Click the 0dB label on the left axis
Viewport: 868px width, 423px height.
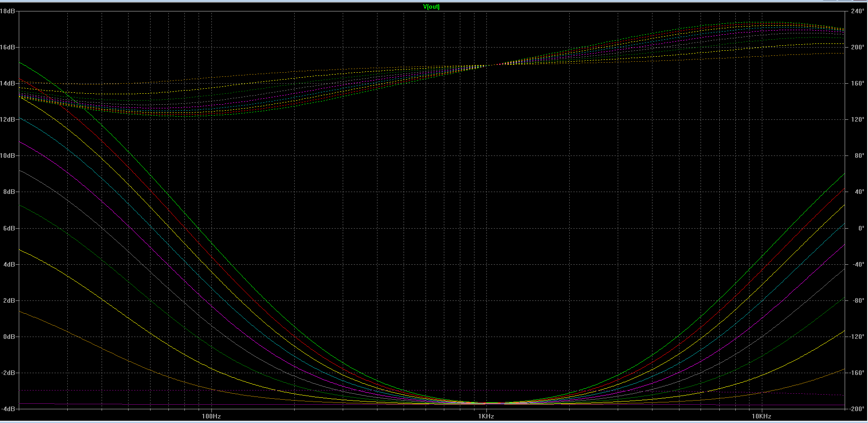(10, 337)
